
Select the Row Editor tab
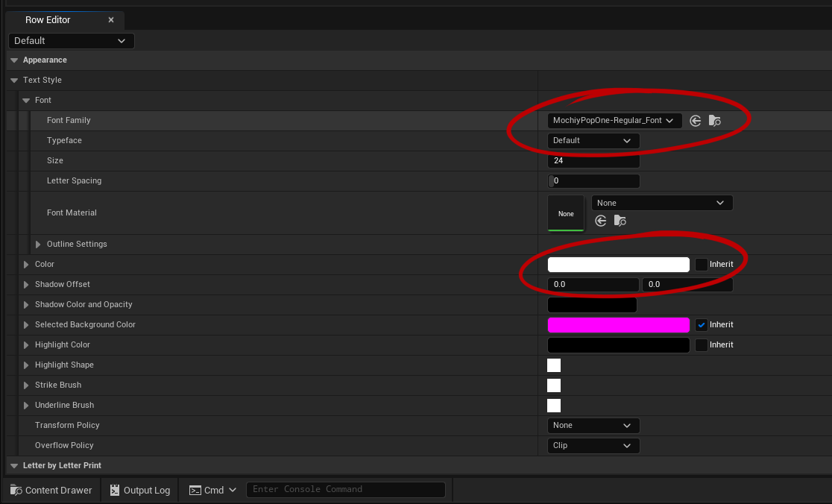click(48, 20)
